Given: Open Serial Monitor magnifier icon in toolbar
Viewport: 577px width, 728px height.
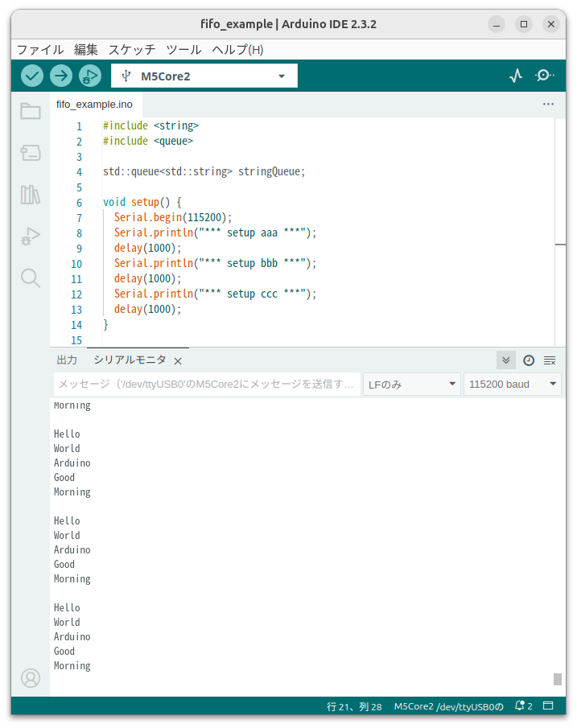Looking at the screenshot, I should point(544,76).
